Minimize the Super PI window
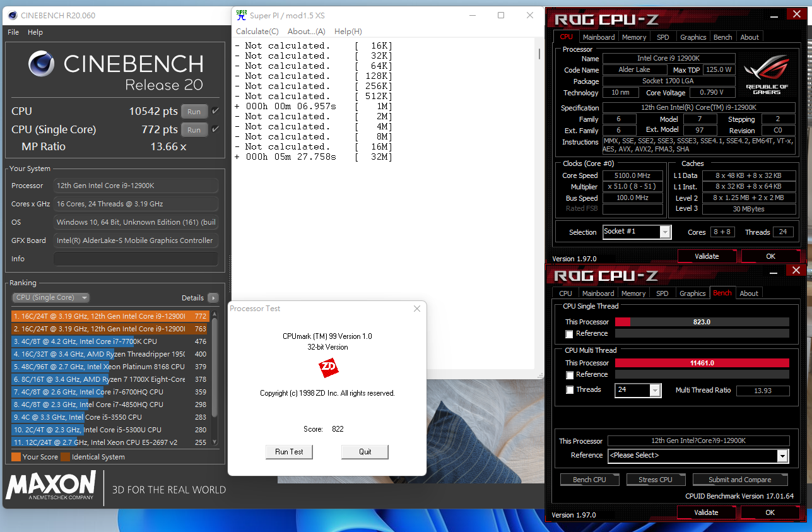 coord(471,15)
